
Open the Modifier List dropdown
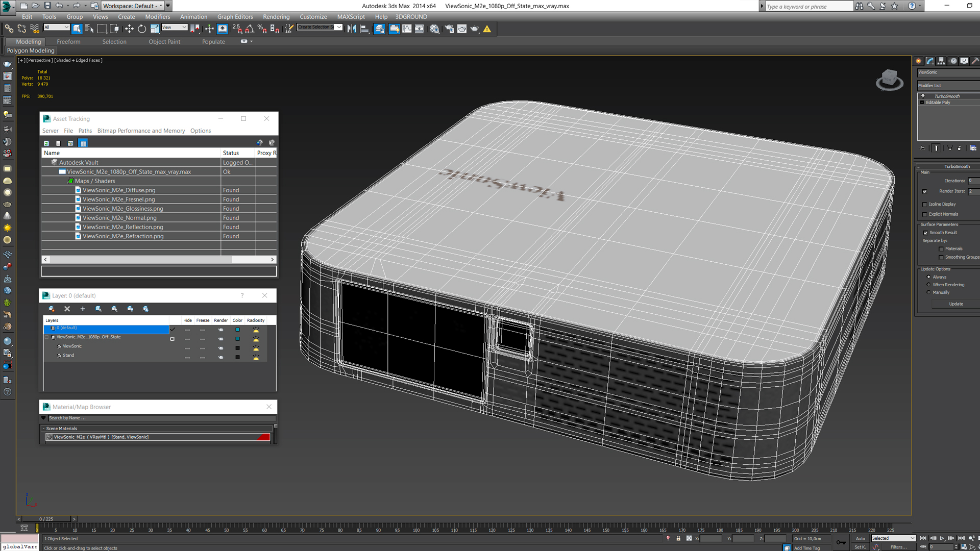(x=948, y=85)
